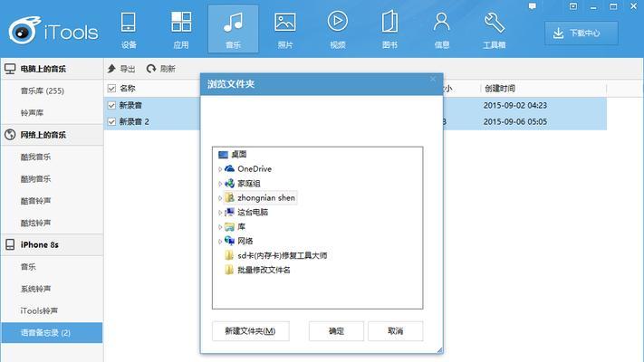
Task: Click the iTools eye logo
Action: pos(24,31)
